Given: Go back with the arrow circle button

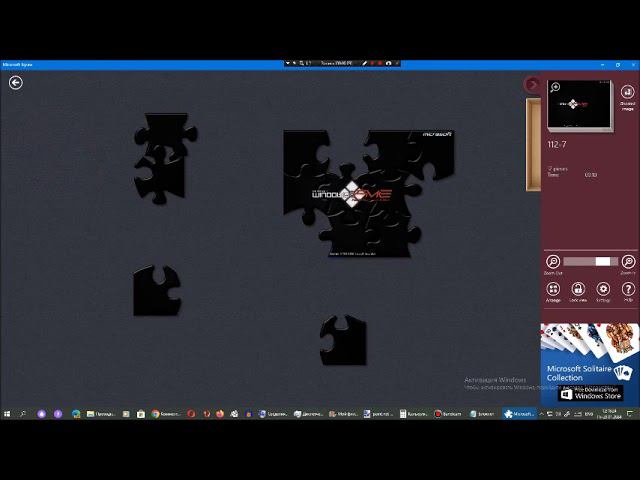Looking at the screenshot, I should point(16,83).
